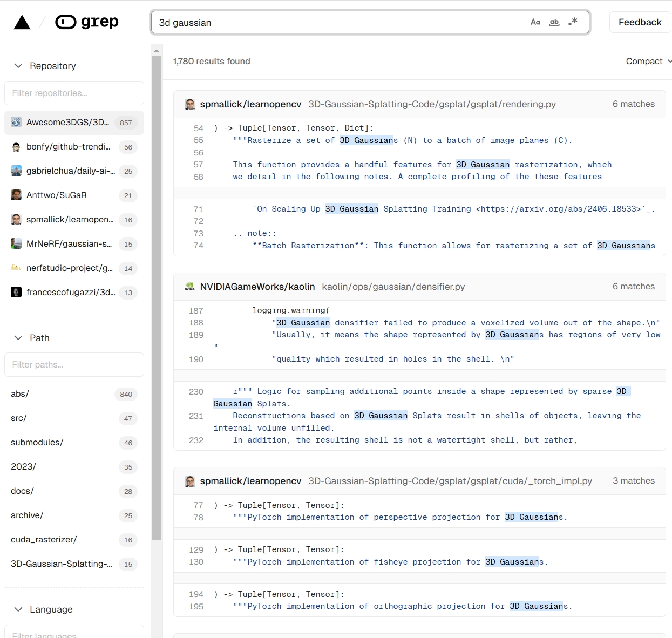Open the Compact view dropdown

[648, 62]
